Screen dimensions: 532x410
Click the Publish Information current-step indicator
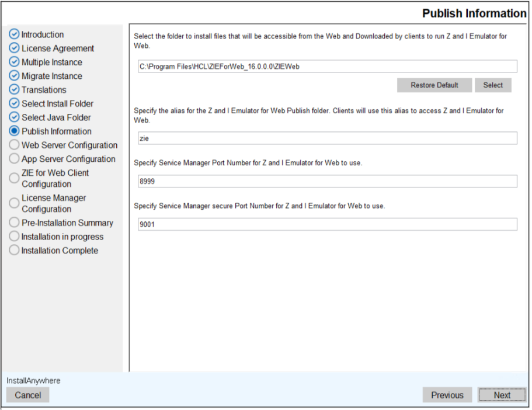pyautogui.click(x=14, y=131)
